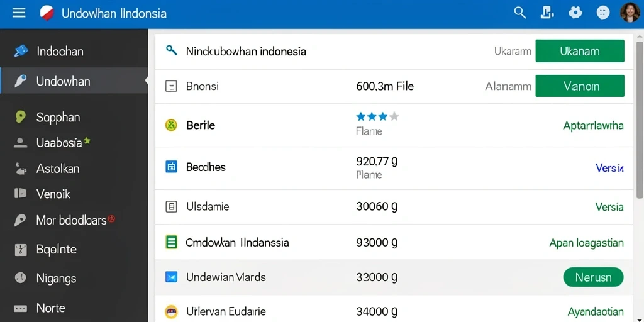
Task: Open search from the header magnifier icon
Action: 520,13
